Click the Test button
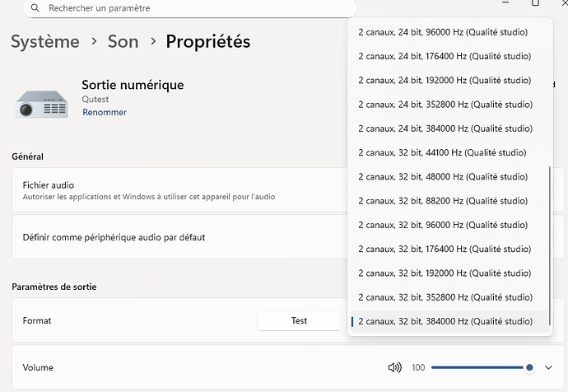This screenshot has width=568, height=392. [x=299, y=320]
